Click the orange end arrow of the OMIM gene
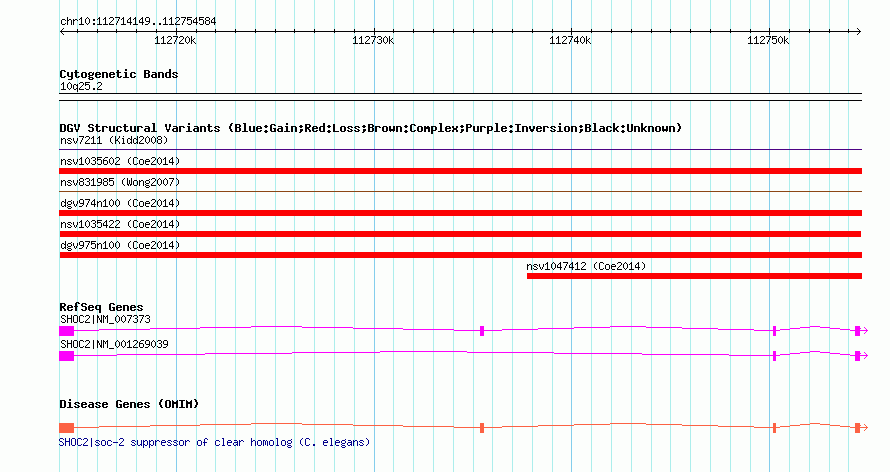The image size is (890, 472). [x=861, y=428]
